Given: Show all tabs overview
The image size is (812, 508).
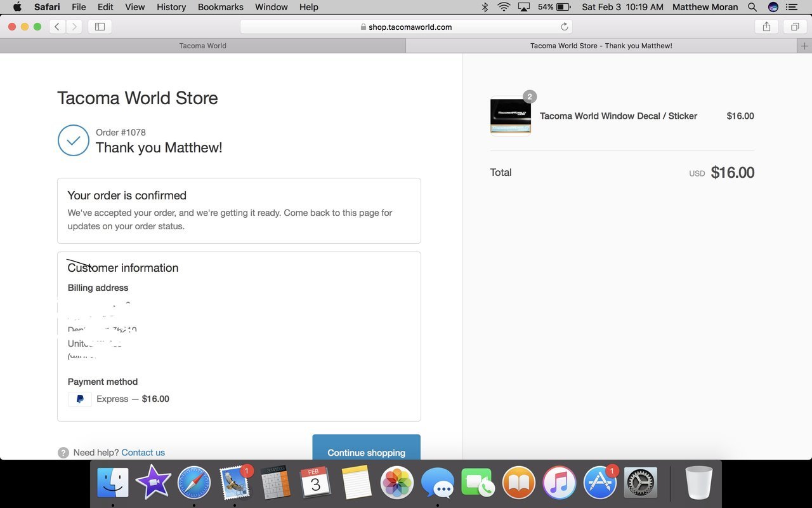Looking at the screenshot, I should click(794, 27).
